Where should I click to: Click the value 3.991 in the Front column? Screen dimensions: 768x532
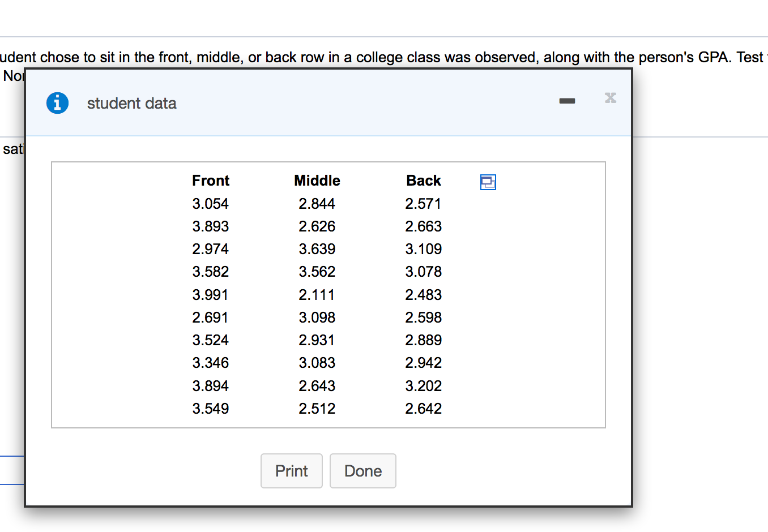click(210, 294)
